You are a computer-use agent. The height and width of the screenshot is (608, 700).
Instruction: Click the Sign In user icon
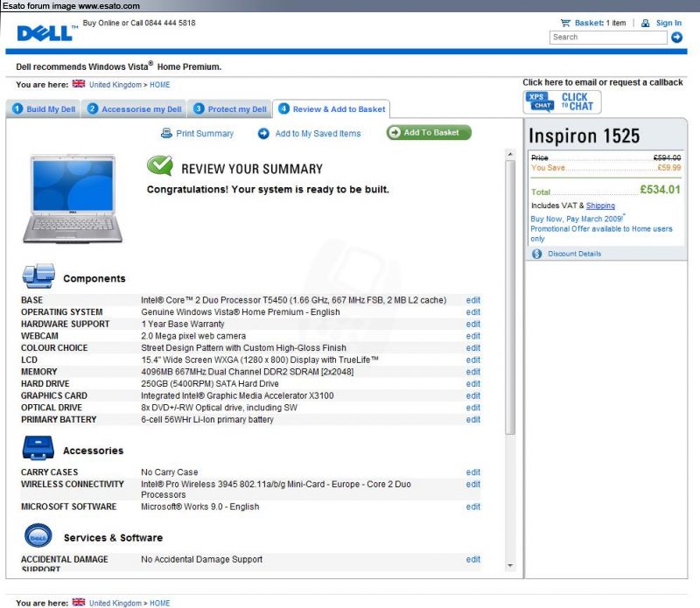coord(646,24)
